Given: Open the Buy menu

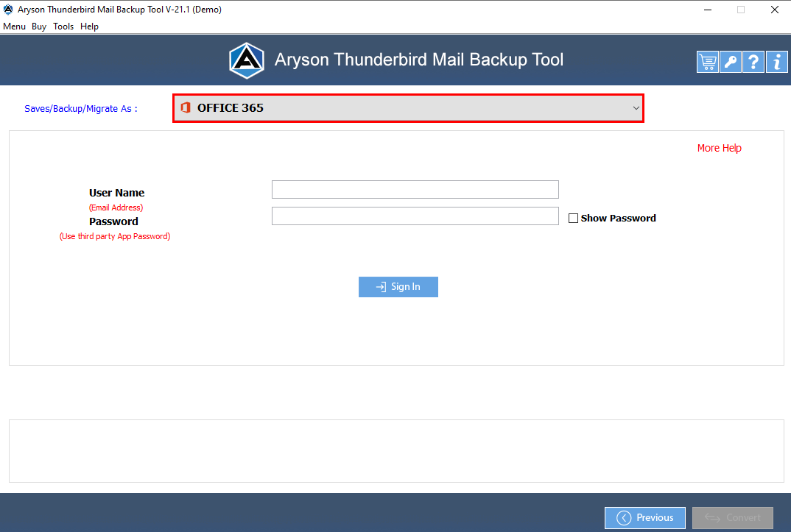Looking at the screenshot, I should [39, 26].
